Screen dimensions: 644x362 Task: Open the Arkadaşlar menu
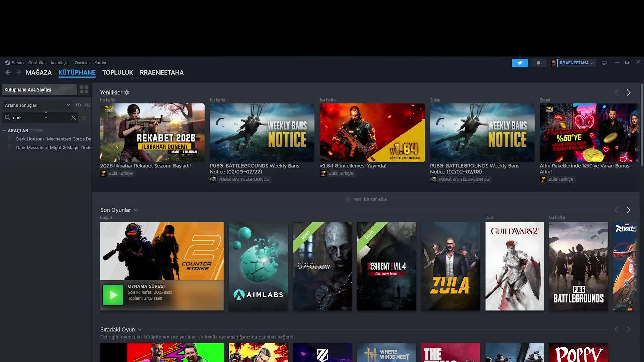[60, 63]
